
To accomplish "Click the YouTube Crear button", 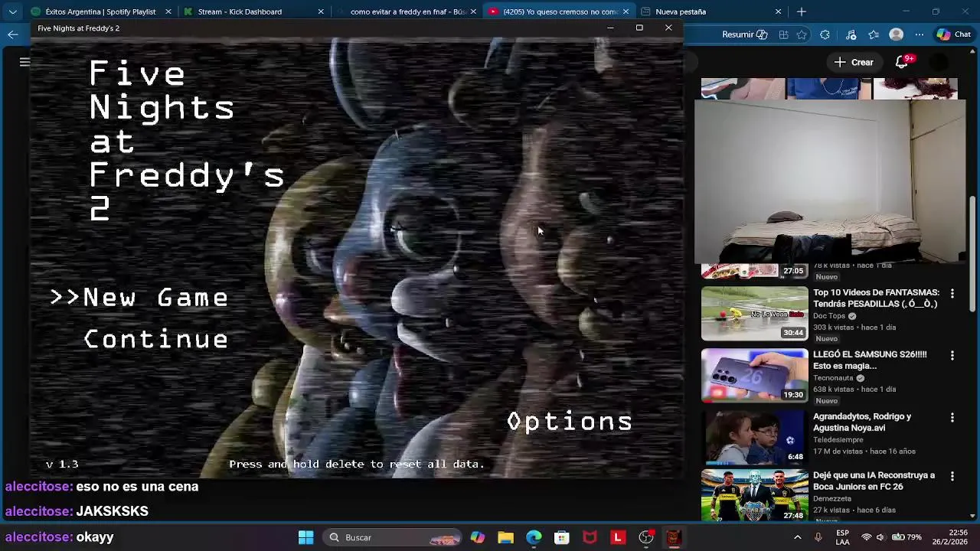I will click(854, 62).
